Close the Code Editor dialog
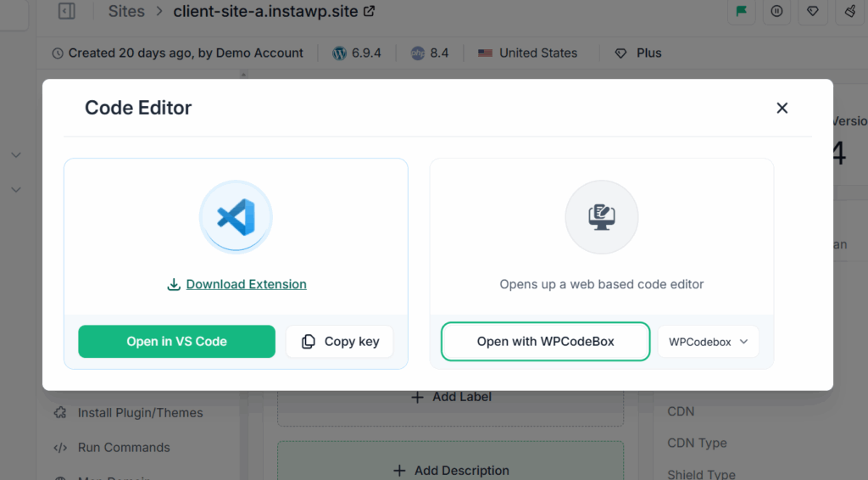 (x=782, y=108)
